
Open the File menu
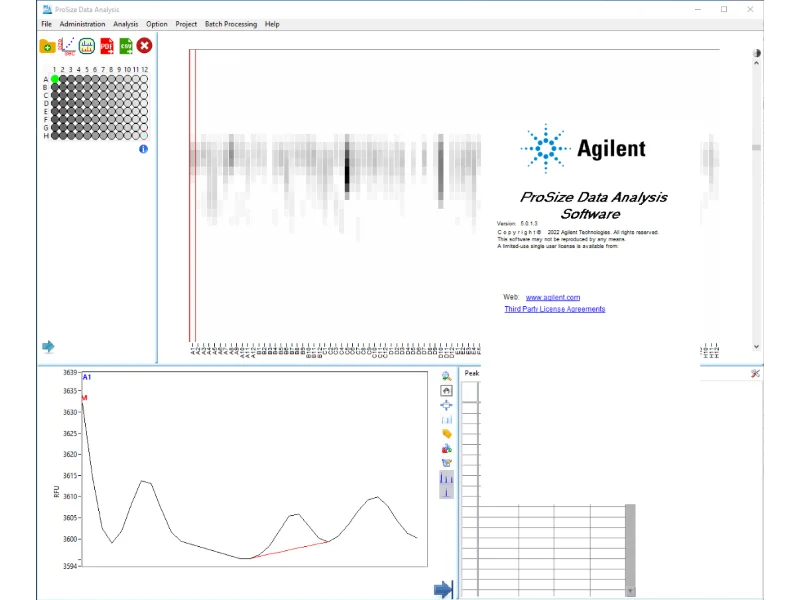click(x=47, y=24)
